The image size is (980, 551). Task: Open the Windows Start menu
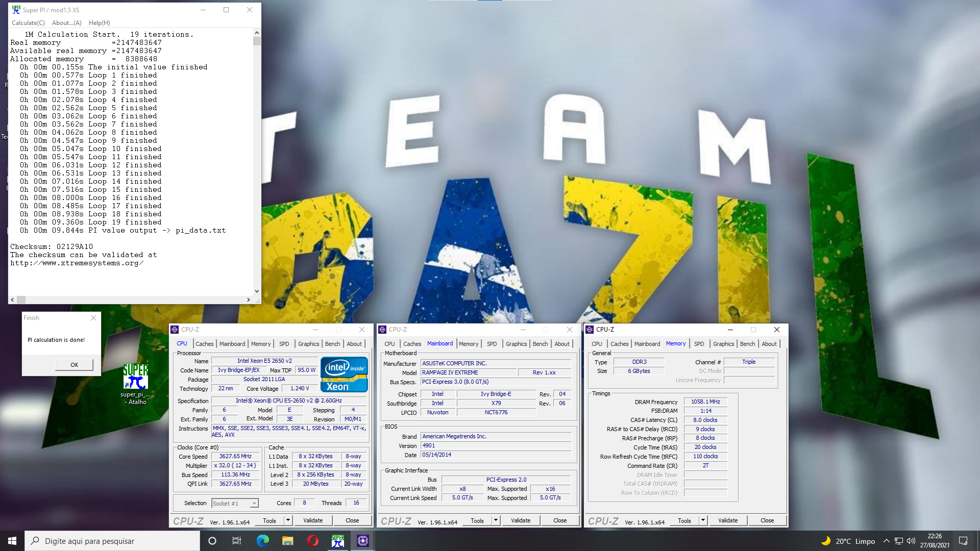click(12, 541)
